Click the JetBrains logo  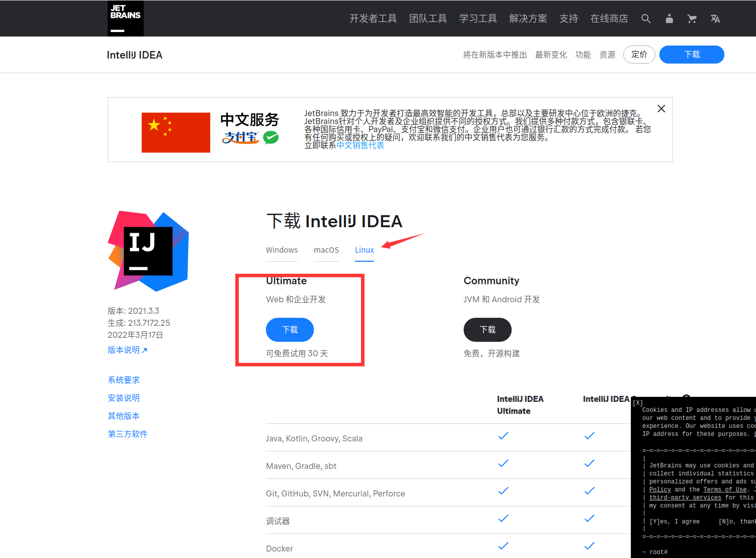tap(126, 19)
